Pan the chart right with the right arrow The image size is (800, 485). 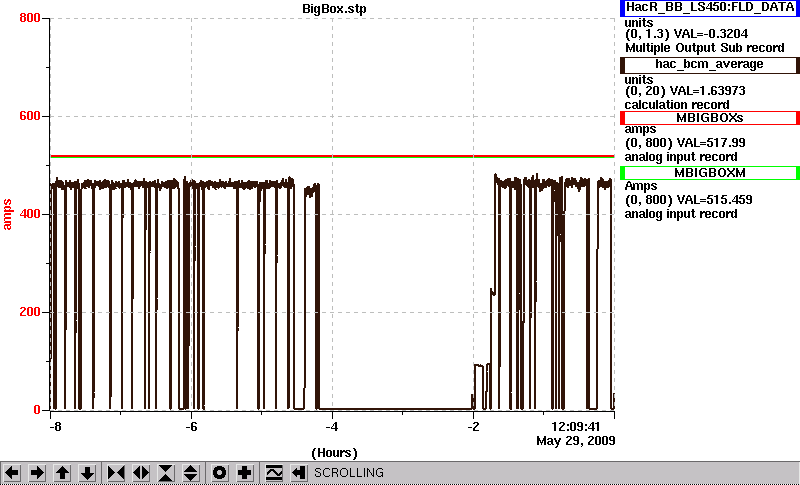(37, 473)
